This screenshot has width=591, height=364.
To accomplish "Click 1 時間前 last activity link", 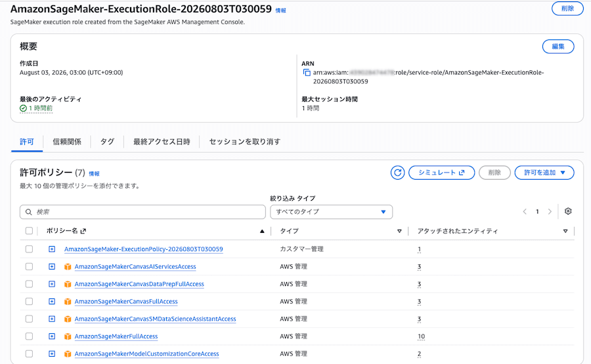I will [x=40, y=108].
